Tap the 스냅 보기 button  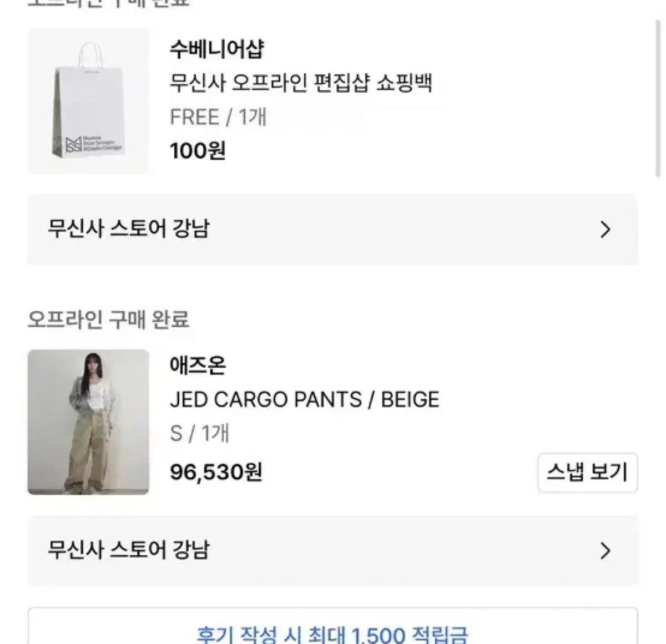tap(587, 473)
